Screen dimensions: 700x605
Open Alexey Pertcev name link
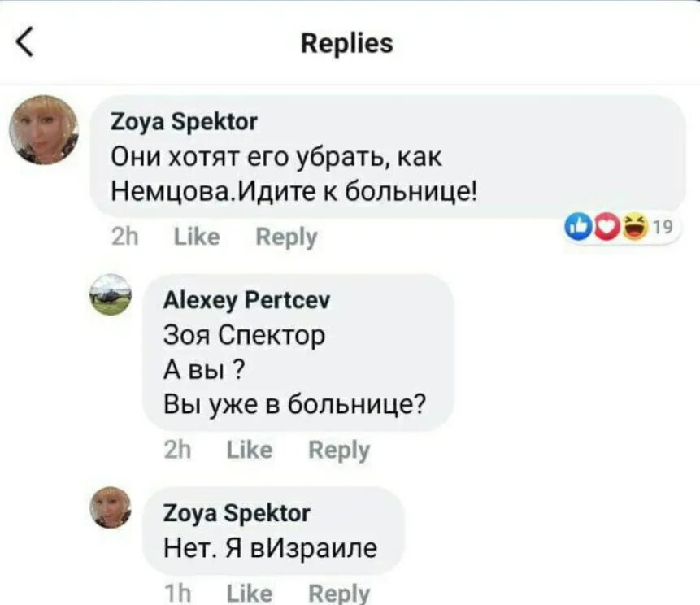247,300
